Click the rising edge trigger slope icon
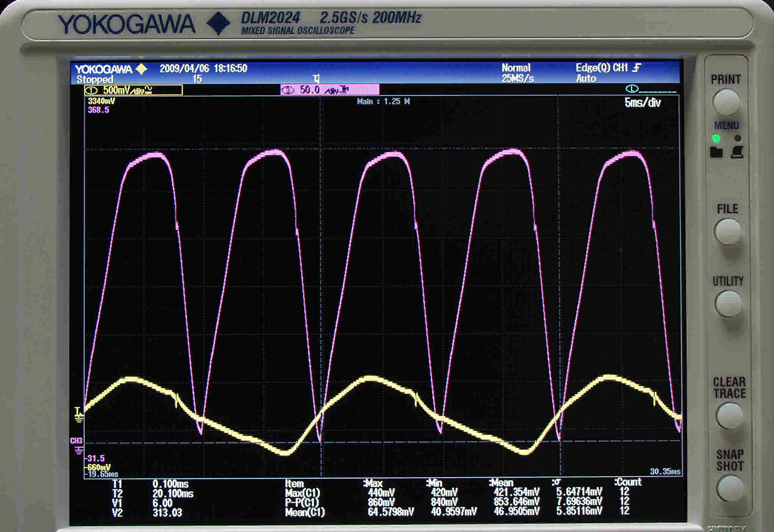This screenshot has width=774, height=532. (637, 68)
